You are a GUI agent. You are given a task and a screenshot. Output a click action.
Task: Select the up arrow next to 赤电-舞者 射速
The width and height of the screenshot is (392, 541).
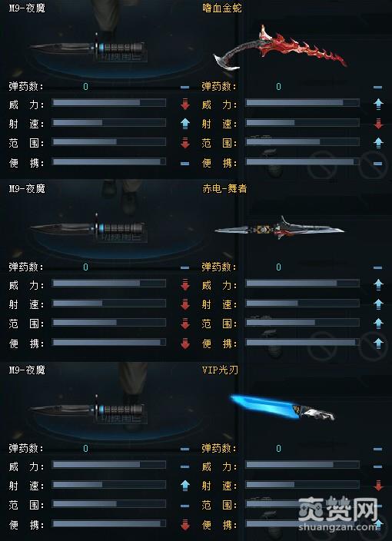[378, 304]
